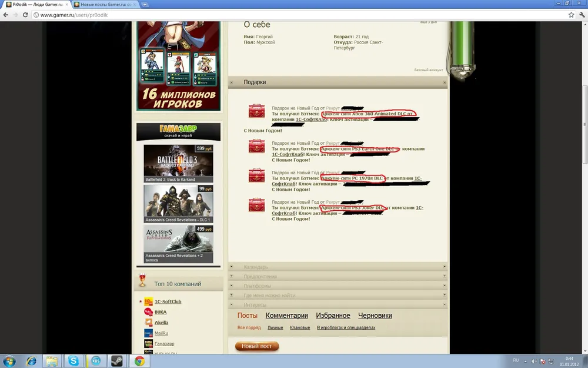Click the page vertical scrollbar thumb
The image size is (588, 368).
point(584,125)
